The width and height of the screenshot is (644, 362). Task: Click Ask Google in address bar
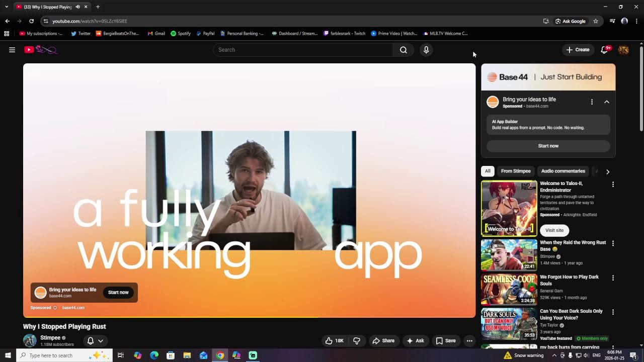(571, 21)
